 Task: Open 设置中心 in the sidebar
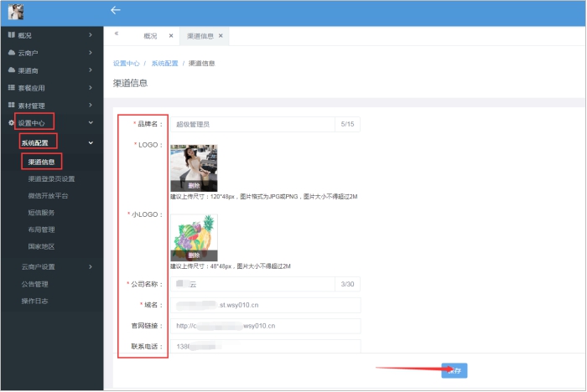(x=32, y=123)
